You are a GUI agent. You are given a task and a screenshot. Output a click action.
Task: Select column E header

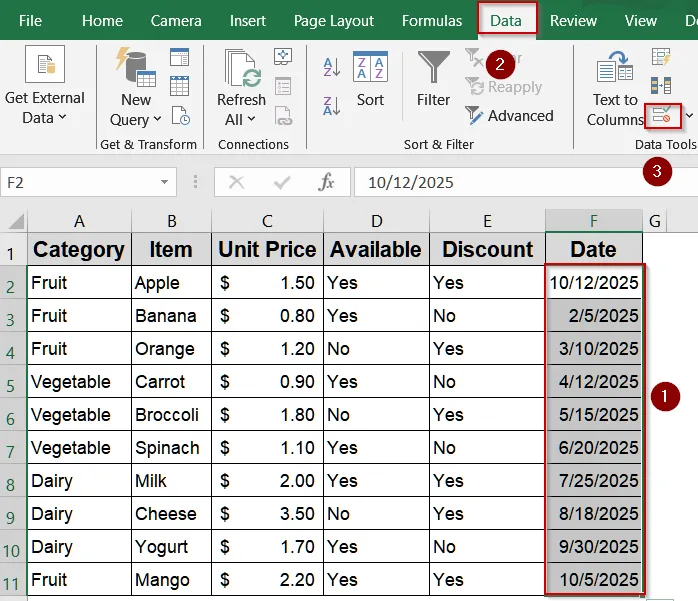coord(487,221)
